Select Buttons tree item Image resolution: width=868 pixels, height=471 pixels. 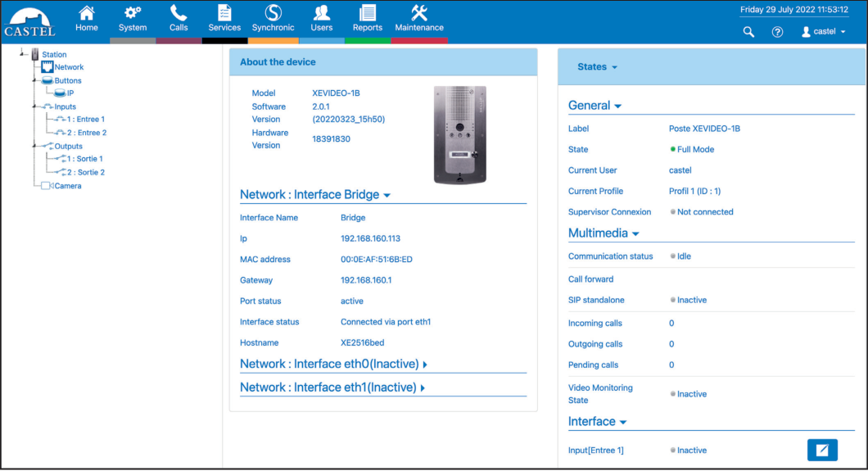tap(68, 81)
